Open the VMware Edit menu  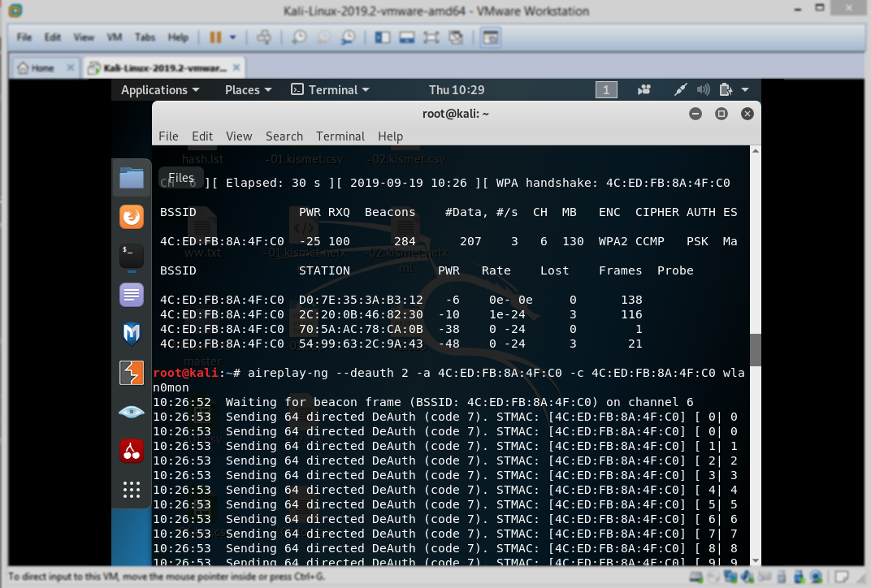coord(53,37)
